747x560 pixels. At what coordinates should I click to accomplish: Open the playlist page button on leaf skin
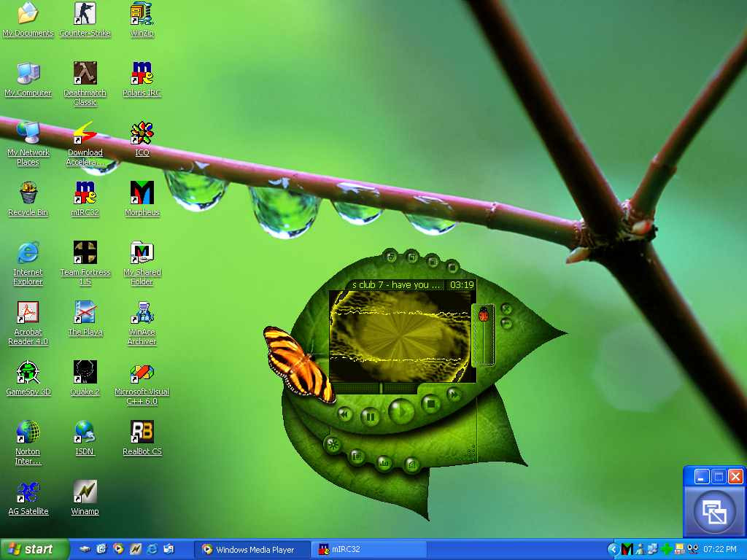tap(411, 464)
